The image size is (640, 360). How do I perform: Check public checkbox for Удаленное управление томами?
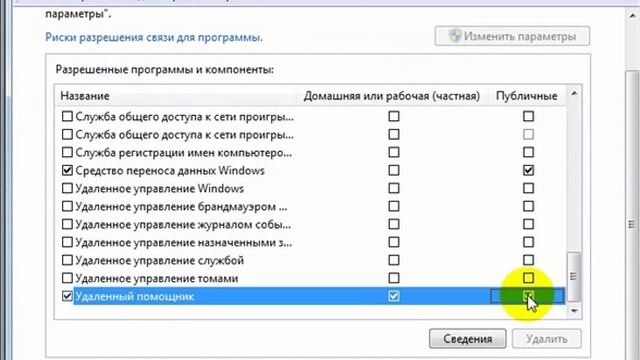(x=528, y=278)
